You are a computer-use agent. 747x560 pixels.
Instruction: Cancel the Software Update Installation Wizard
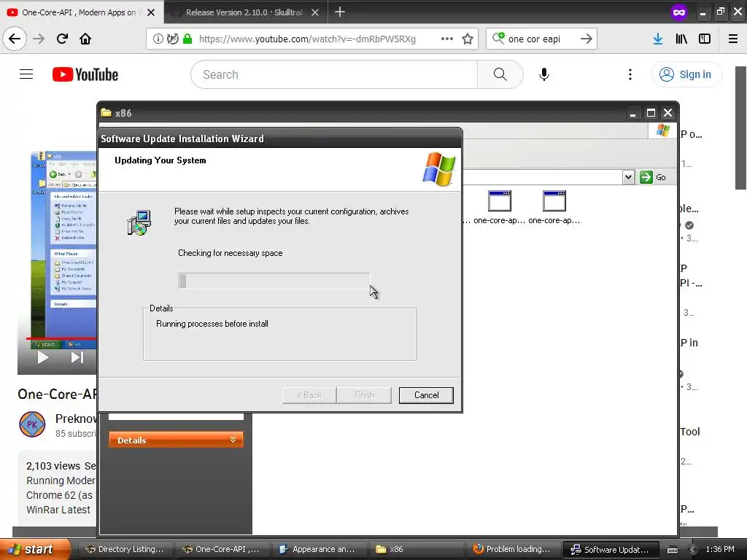pyautogui.click(x=426, y=394)
